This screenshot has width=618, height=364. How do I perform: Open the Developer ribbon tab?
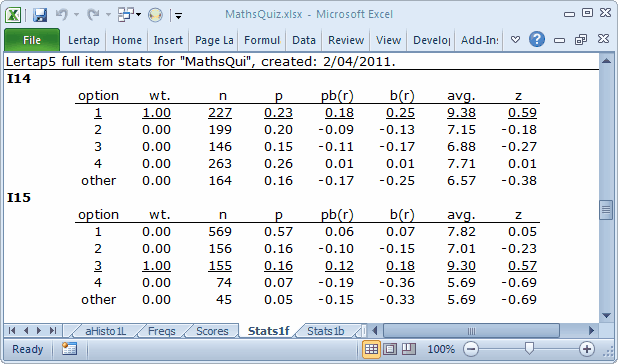[432, 40]
